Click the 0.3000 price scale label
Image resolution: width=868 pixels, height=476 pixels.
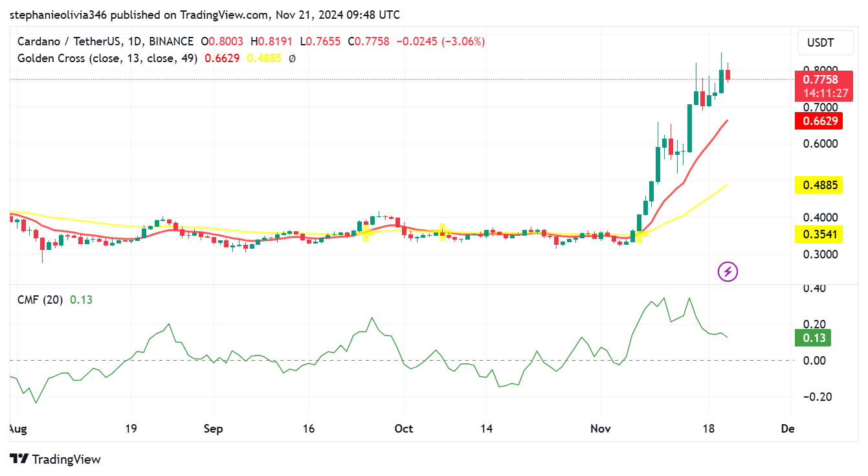point(820,255)
